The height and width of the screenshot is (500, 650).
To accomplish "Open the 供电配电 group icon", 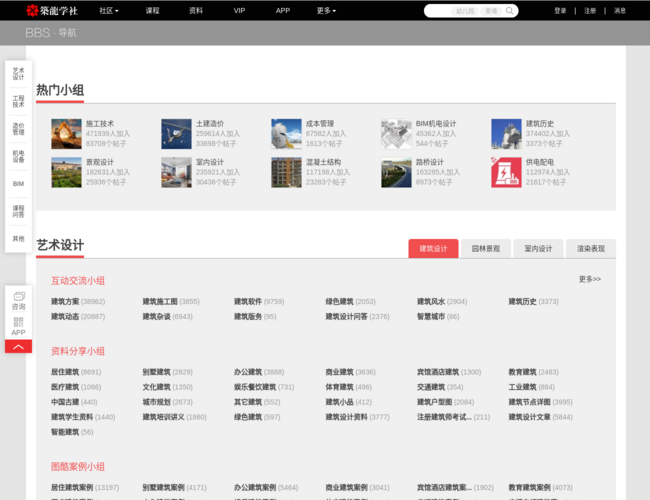I will point(506,172).
